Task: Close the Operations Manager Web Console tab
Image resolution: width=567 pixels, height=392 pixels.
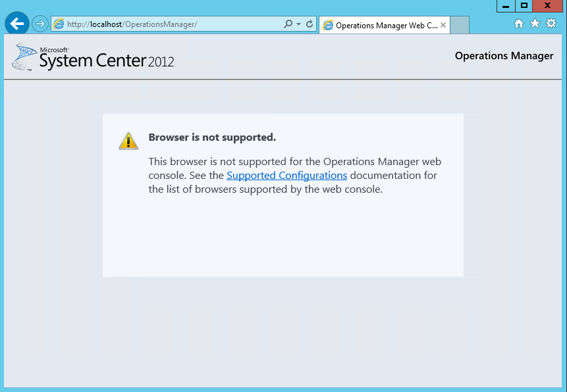Action: pos(443,25)
